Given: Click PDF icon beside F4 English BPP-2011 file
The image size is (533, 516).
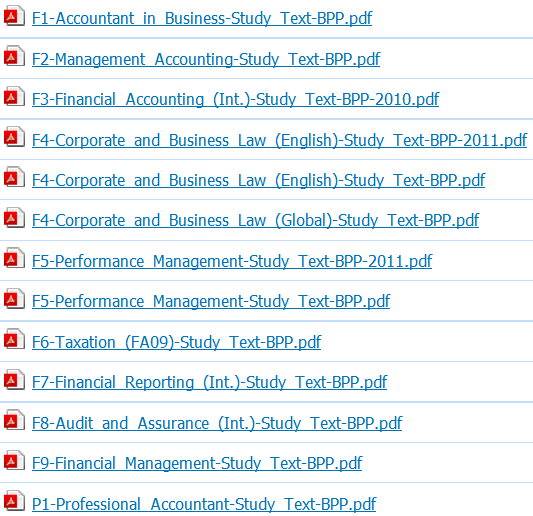Looking at the screenshot, I should click(x=14, y=137).
